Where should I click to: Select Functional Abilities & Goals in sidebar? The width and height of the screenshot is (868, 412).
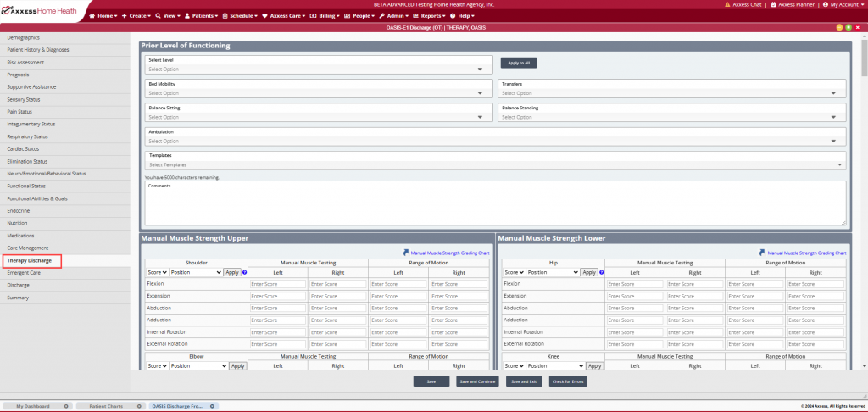coord(37,198)
